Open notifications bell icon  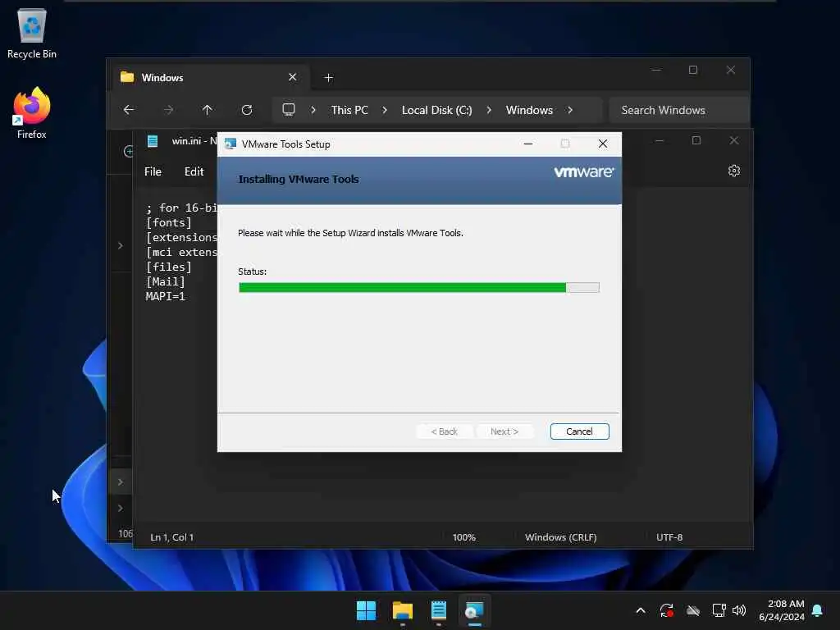pos(817,610)
